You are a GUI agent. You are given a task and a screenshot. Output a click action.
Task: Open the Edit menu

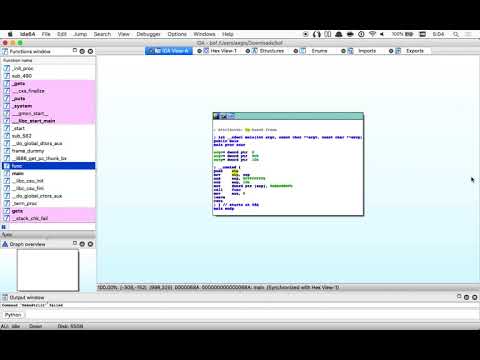[62, 34]
